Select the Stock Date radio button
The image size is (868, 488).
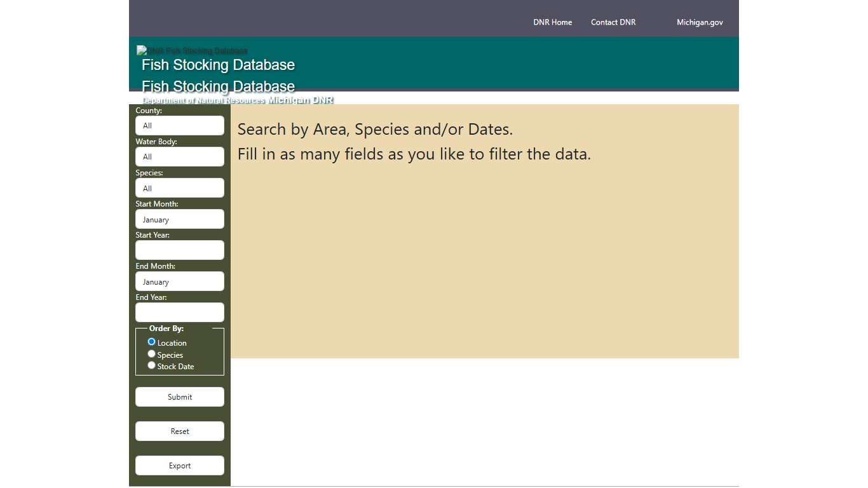[151, 365]
